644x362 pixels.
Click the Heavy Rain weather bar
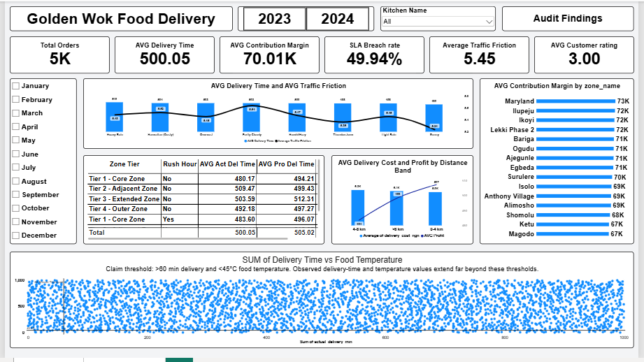114,117
